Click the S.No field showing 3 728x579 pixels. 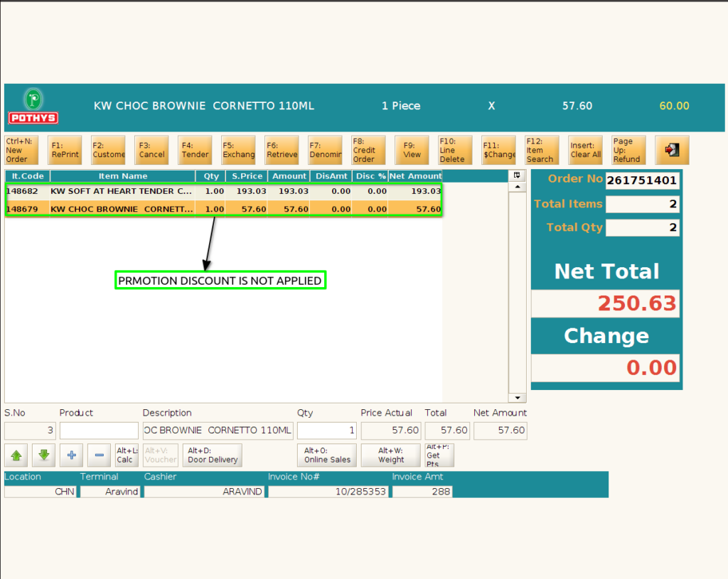pyautogui.click(x=30, y=430)
